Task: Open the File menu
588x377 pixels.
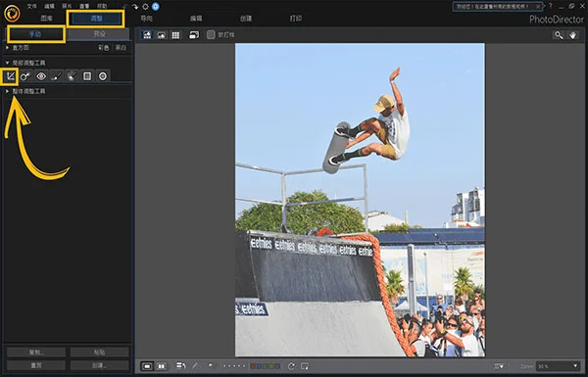Action: pos(32,6)
